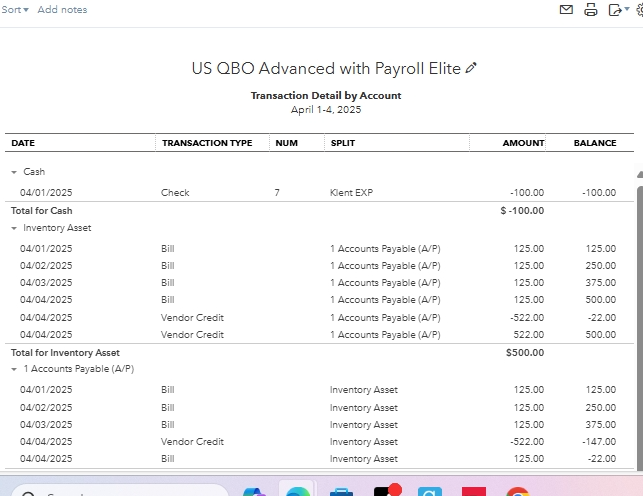Open Chrome from the taskbar
Image resolution: width=643 pixels, height=496 pixels.
pos(518,491)
